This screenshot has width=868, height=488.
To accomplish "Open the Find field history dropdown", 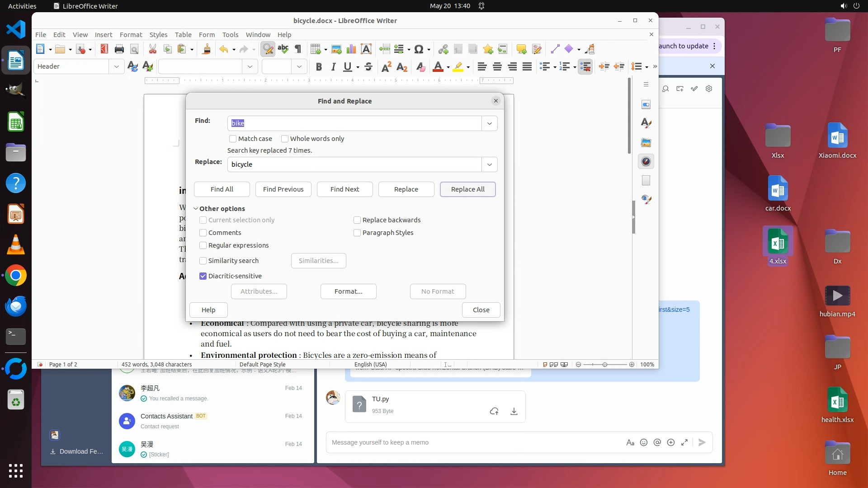I will pos(489,123).
